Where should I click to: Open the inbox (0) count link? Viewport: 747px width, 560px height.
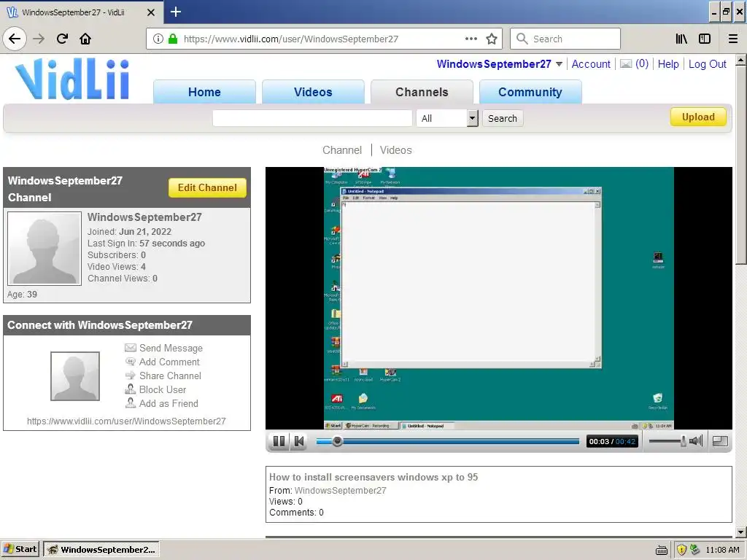point(642,64)
